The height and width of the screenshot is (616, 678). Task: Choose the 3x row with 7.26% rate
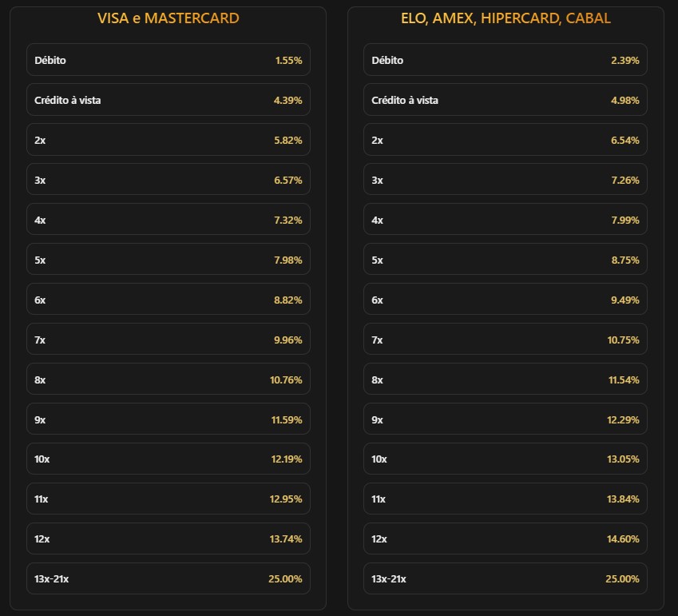pos(506,180)
